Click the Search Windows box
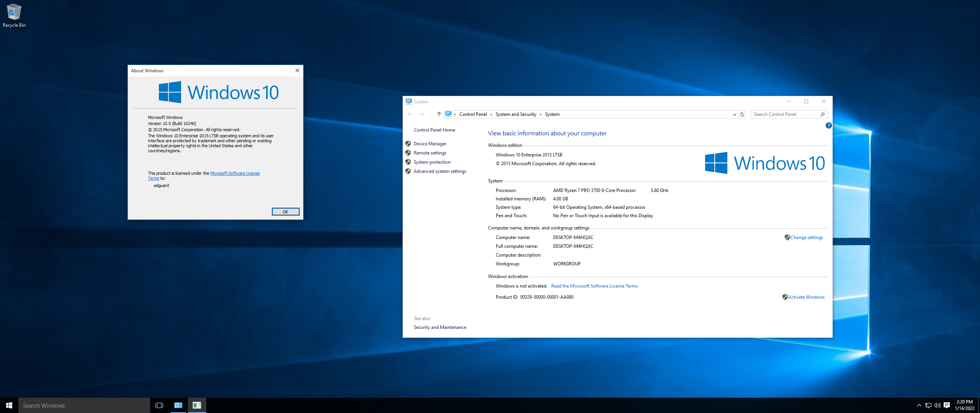 (x=84, y=405)
